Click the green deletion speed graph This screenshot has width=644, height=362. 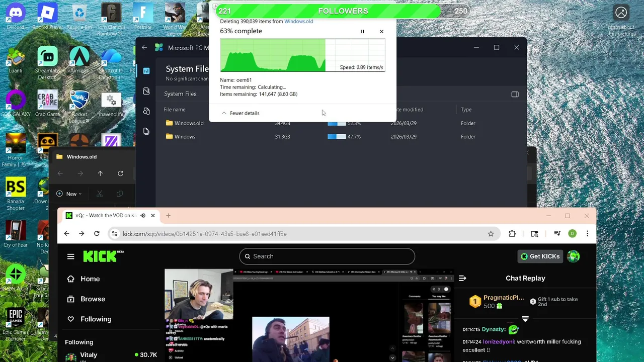click(302, 55)
